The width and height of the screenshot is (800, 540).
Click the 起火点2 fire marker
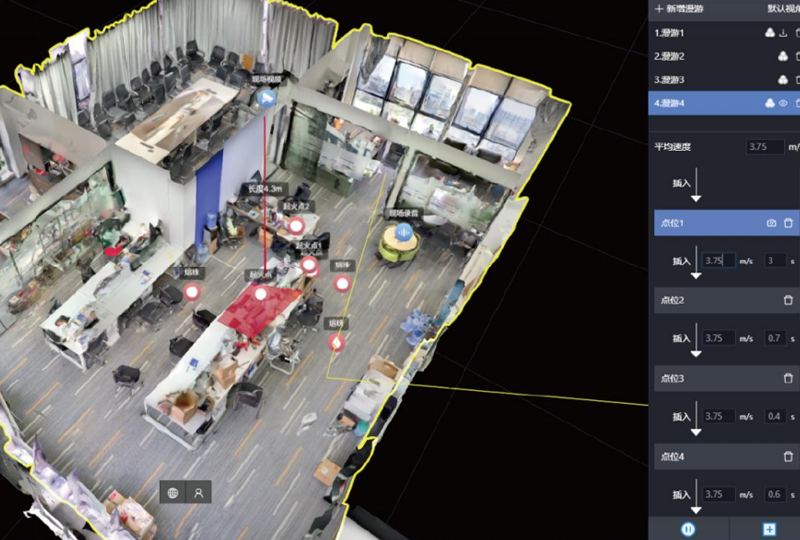tap(296, 226)
